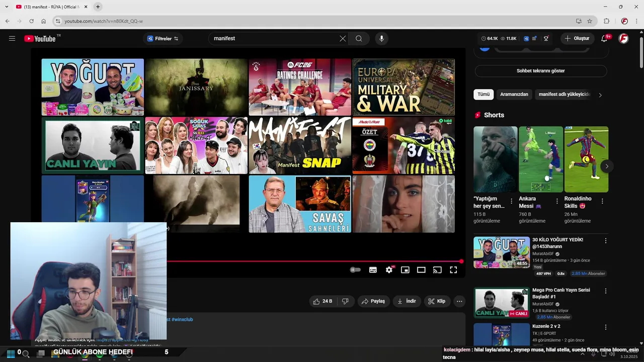This screenshot has height=362, width=644.
Task: Open Filtreler filter options
Action: pos(163,39)
